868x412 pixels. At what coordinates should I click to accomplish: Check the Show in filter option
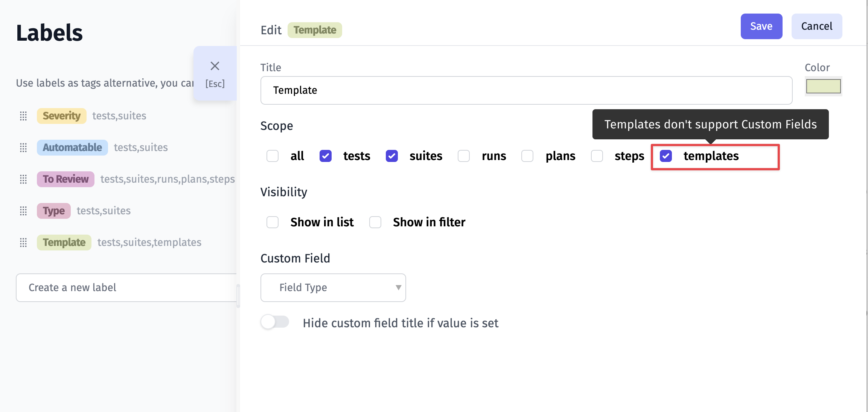[x=375, y=222]
